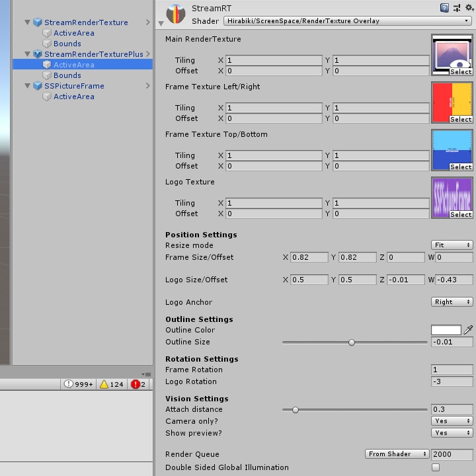The width and height of the screenshot is (476, 476).
Task: Open StreamRenderTexturePlus prefab via its right chevron
Action: (x=148, y=54)
